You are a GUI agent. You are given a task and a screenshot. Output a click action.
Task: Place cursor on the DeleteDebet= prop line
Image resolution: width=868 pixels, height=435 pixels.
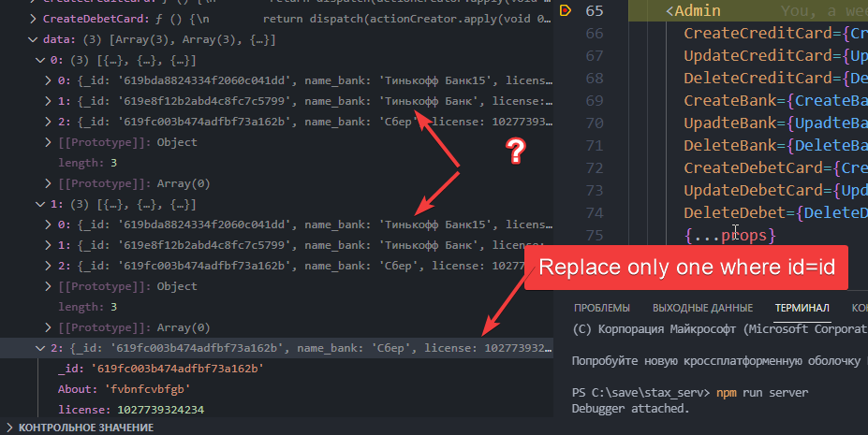[x=775, y=212]
